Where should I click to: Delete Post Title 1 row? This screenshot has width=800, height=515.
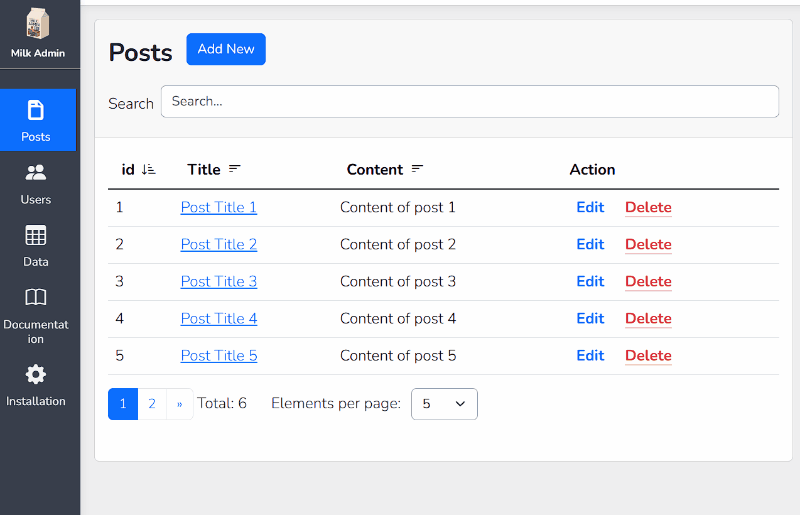(x=648, y=208)
